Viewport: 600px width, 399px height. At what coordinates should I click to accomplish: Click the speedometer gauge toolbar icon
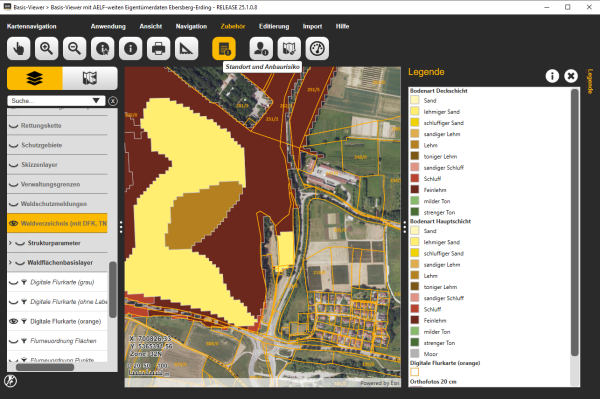(317, 49)
